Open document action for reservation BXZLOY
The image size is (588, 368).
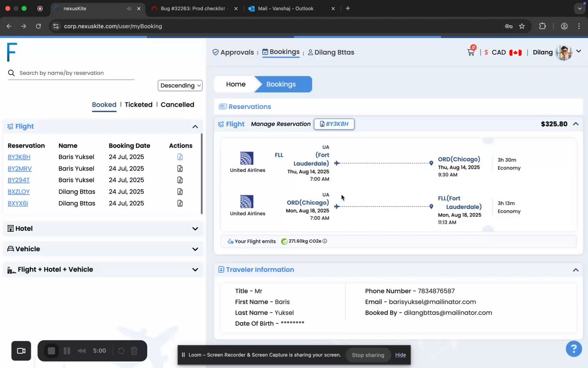pyautogui.click(x=180, y=191)
